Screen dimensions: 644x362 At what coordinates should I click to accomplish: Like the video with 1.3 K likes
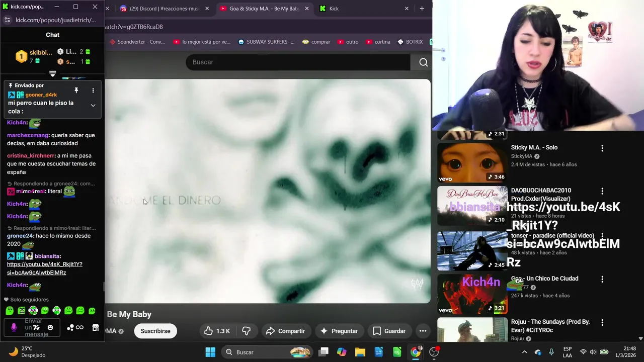[x=217, y=331]
